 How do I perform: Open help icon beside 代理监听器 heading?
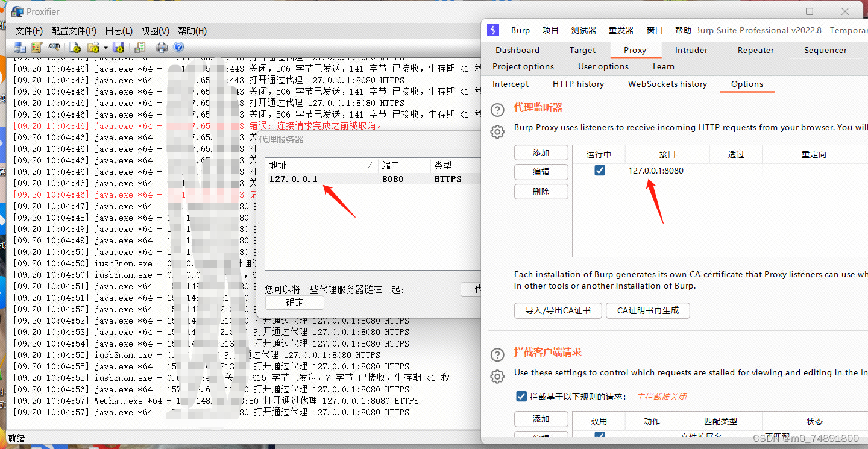pyautogui.click(x=497, y=110)
